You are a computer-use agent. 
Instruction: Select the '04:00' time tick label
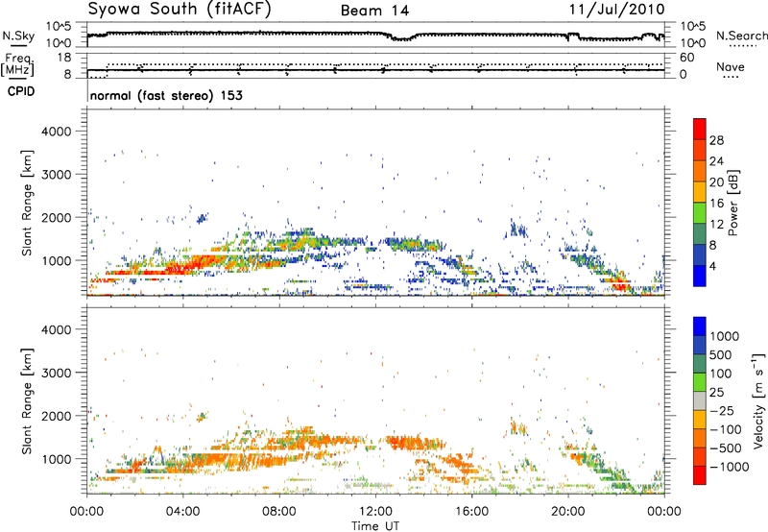tap(182, 512)
